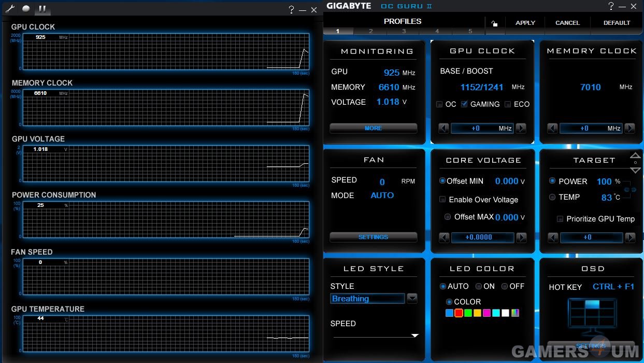Open fan SETTINGS button
The height and width of the screenshot is (363, 644).
pos(373,237)
